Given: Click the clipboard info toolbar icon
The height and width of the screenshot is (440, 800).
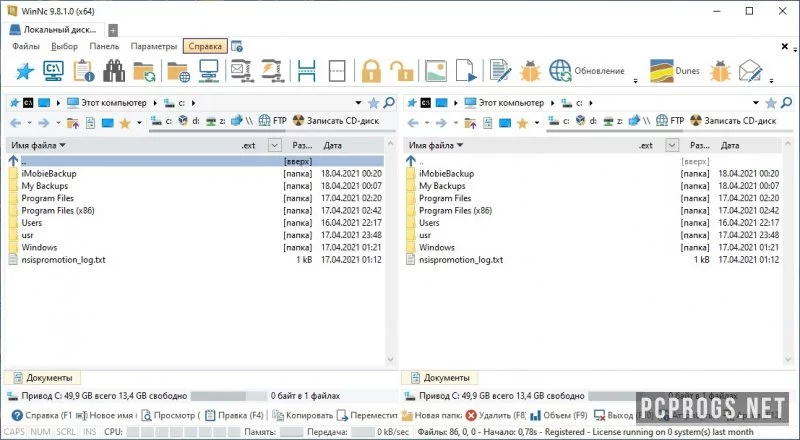Looking at the screenshot, I should (84, 71).
